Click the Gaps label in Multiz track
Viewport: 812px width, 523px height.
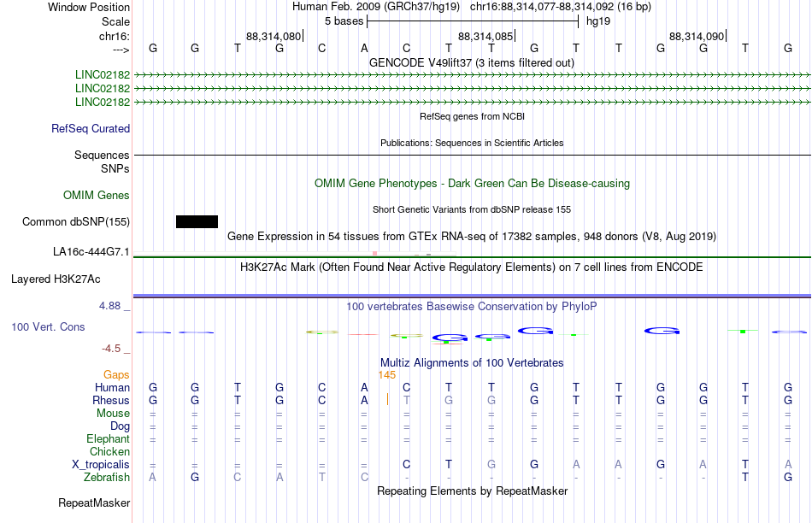pos(116,374)
